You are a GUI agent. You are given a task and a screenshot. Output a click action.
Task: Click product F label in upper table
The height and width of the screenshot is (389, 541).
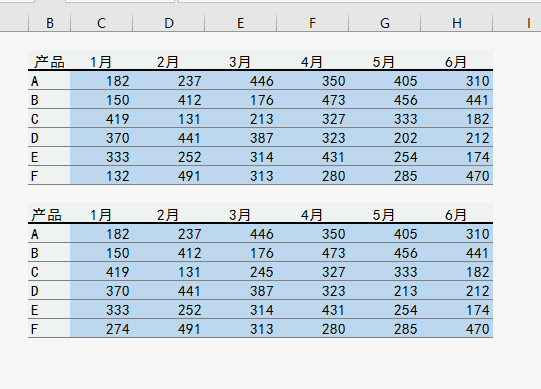click(49, 176)
